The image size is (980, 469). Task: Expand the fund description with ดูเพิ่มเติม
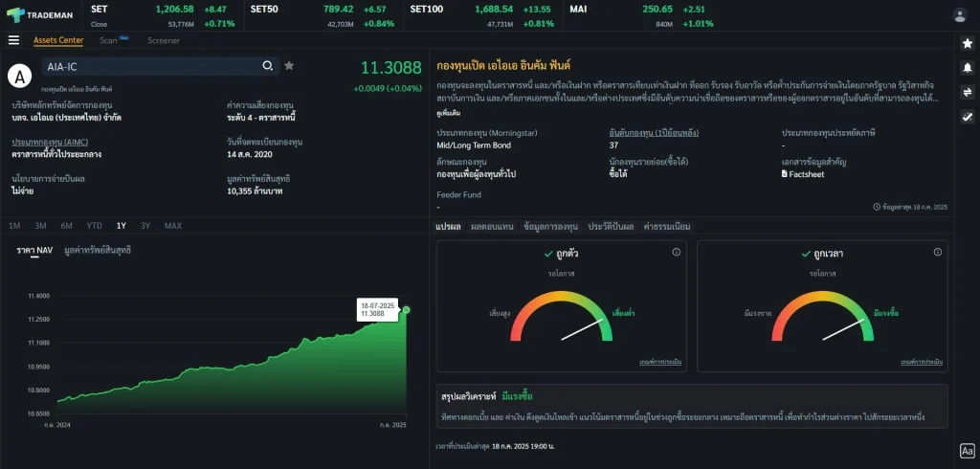449,113
